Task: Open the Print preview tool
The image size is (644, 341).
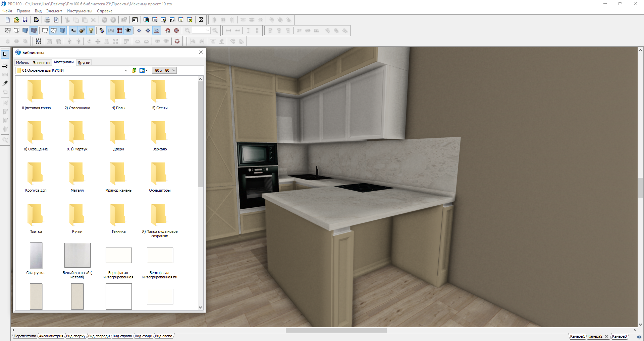Action: click(56, 20)
